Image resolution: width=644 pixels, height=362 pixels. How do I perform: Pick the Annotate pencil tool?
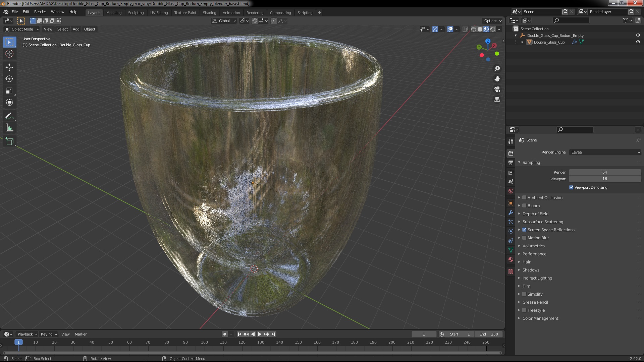pos(9,116)
